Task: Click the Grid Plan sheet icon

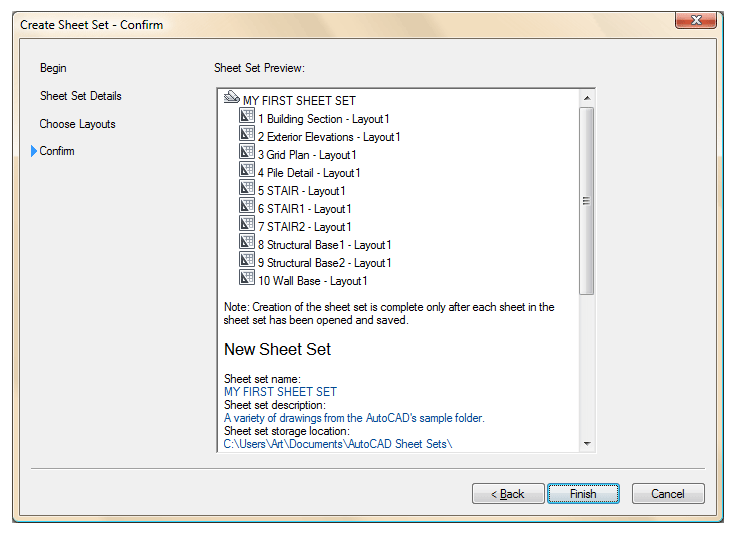Action: [247, 153]
